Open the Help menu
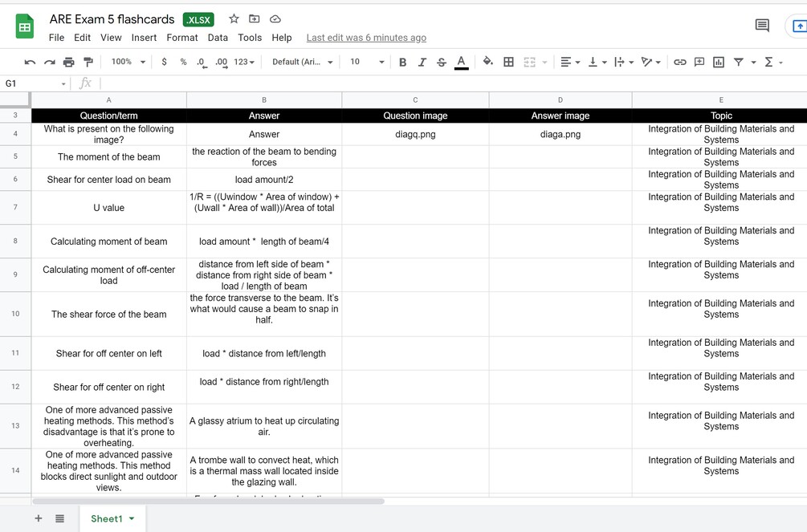The width and height of the screenshot is (807, 532). pos(282,38)
